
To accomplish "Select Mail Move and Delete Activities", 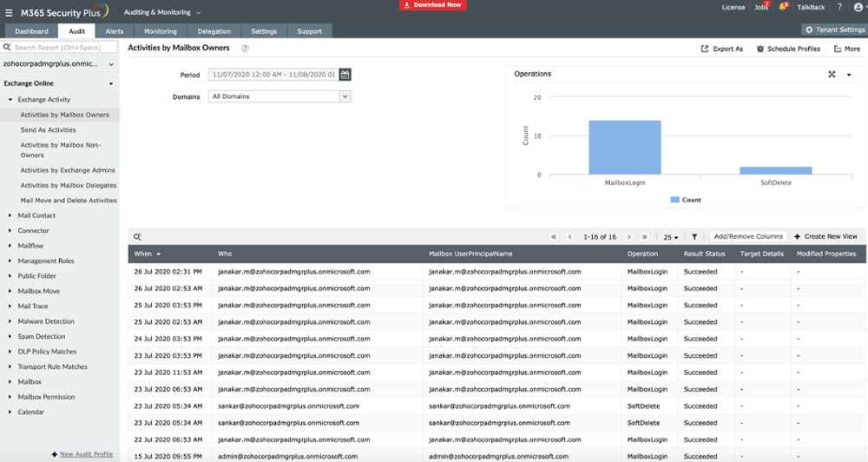I will tap(69, 201).
